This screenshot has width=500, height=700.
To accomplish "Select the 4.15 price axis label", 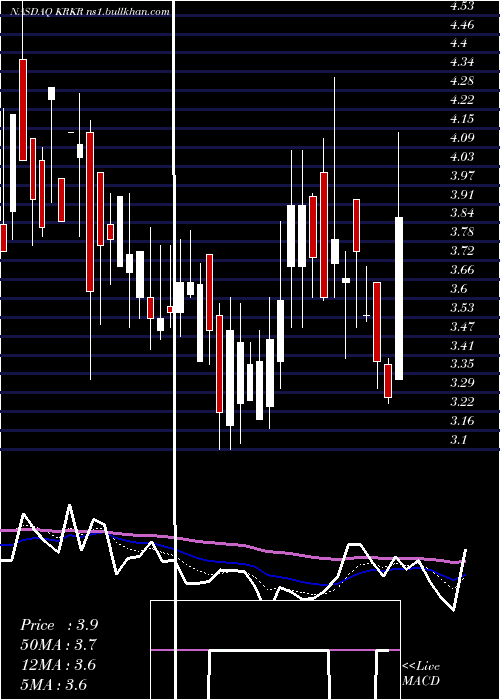I will [462, 119].
